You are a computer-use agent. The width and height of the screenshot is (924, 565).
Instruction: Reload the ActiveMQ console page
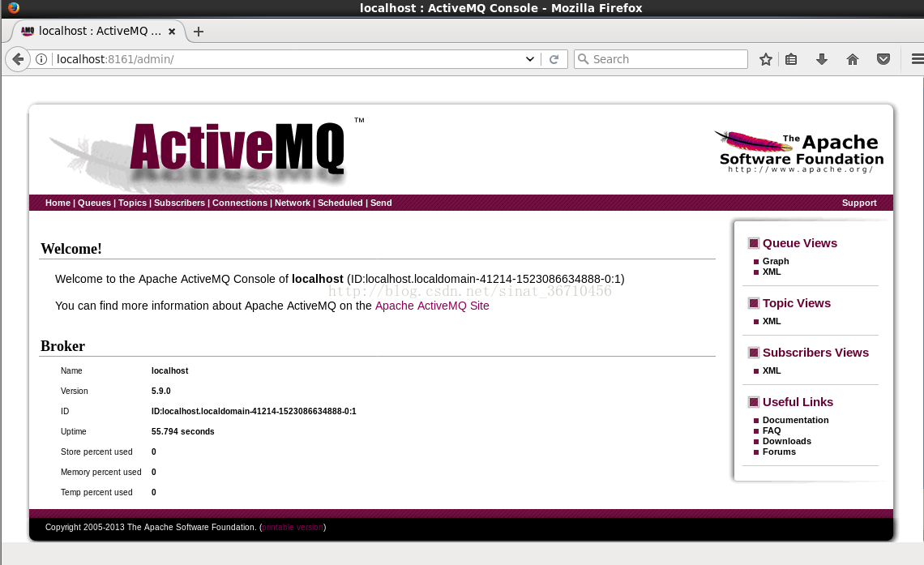554,58
